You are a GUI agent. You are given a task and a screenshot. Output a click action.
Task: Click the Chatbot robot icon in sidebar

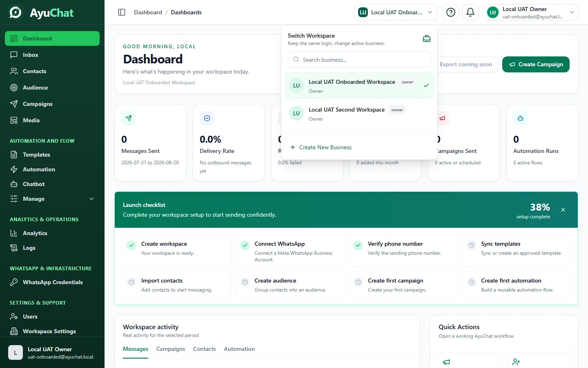(x=14, y=184)
